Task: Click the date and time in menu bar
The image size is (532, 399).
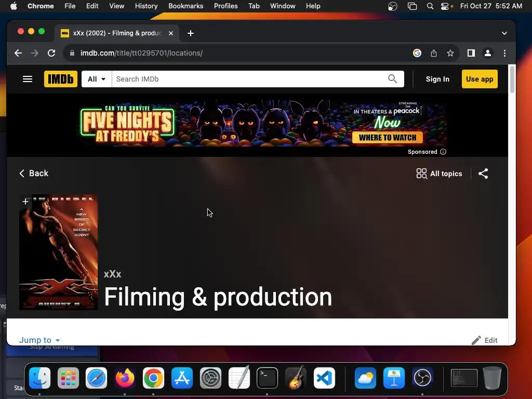Action: [491, 6]
